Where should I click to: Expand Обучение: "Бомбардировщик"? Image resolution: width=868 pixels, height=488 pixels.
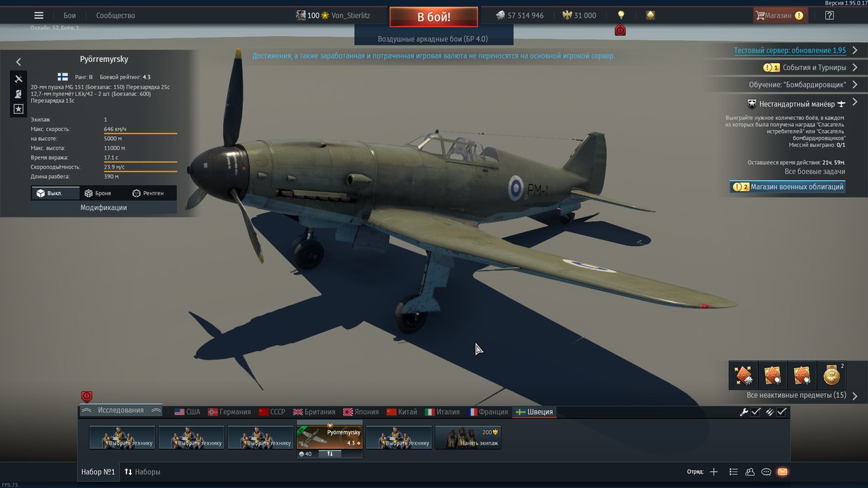pos(797,85)
